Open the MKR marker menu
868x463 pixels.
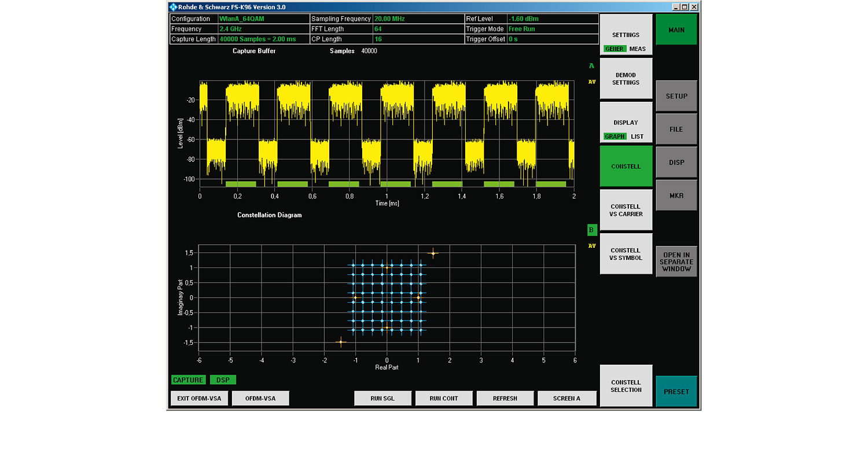pyautogui.click(x=676, y=195)
